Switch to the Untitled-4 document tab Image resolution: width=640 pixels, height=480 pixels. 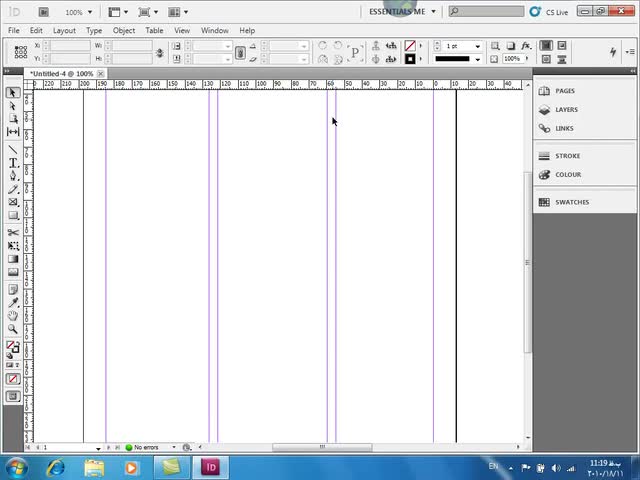point(61,74)
